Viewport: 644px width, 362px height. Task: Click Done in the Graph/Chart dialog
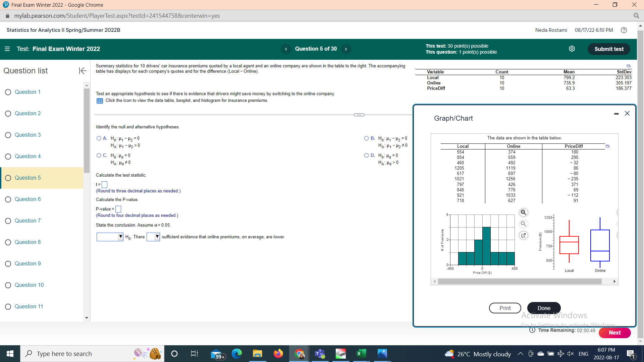pyautogui.click(x=544, y=308)
